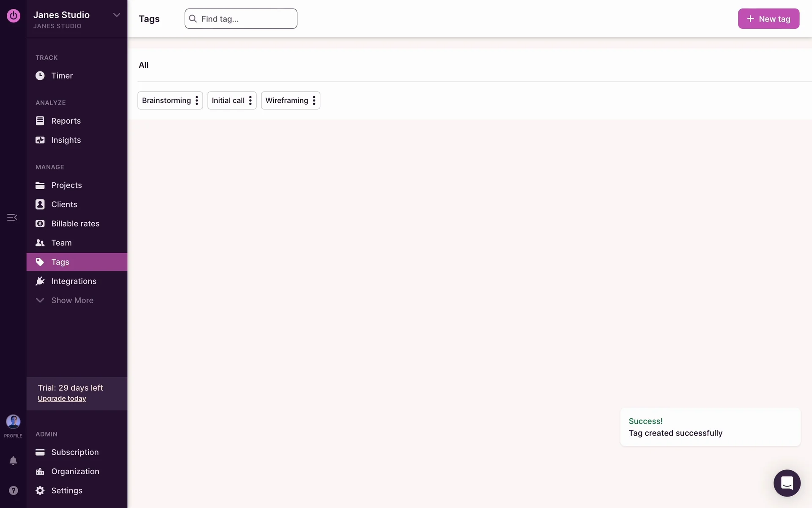Expand Show More in sidebar
The height and width of the screenshot is (508, 812).
[72, 301]
